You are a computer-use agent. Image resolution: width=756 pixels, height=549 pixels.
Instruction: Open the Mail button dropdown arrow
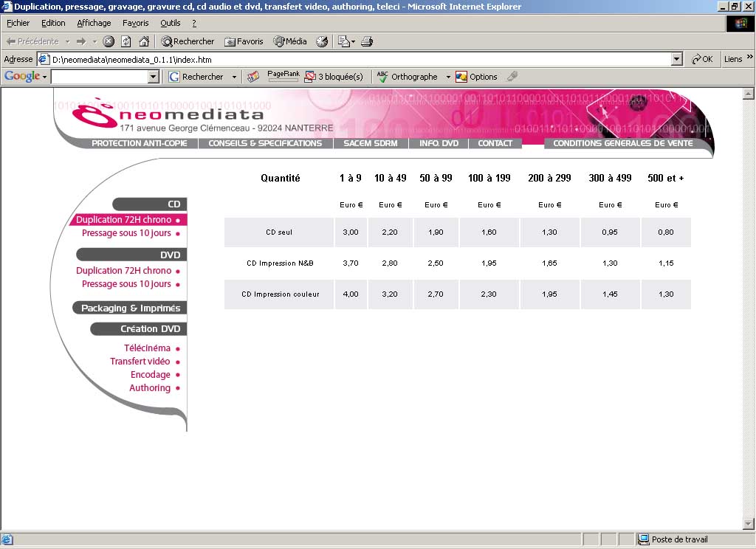(353, 42)
